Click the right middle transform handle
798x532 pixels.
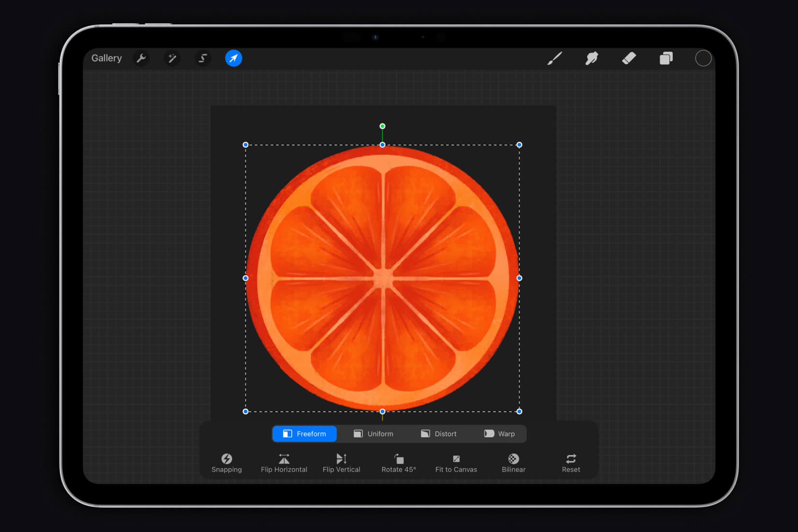click(519, 278)
